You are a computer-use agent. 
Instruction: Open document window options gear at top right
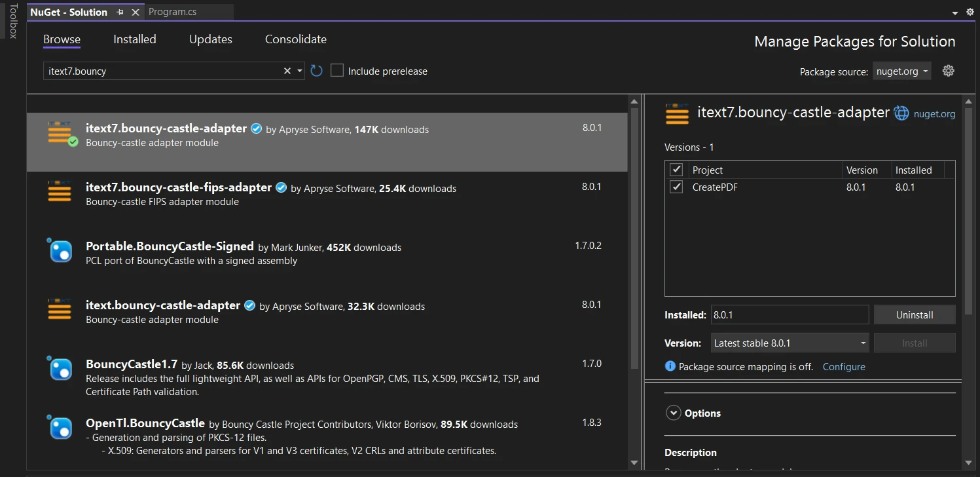pos(970,12)
